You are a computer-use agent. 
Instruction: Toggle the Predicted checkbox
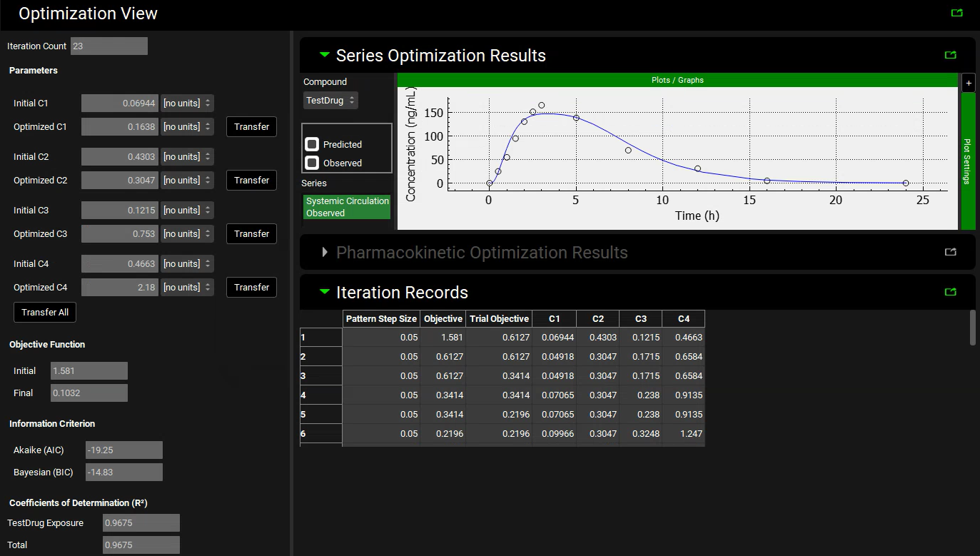[x=312, y=144]
